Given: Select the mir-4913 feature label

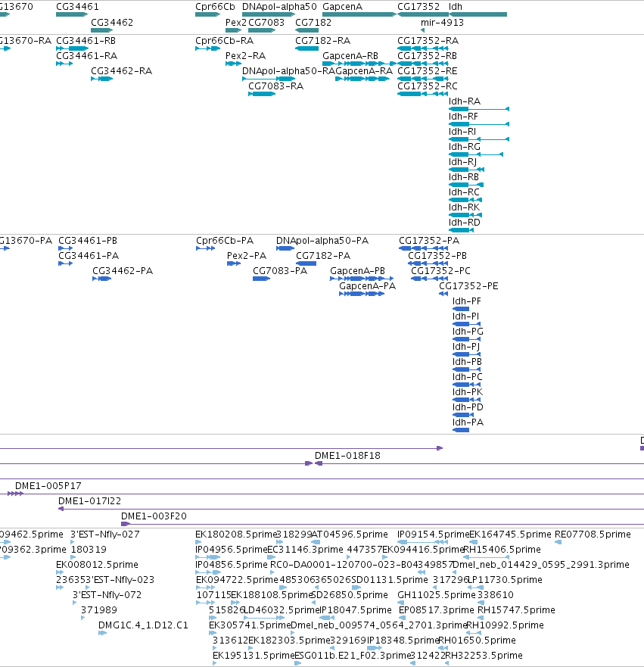Looking at the screenshot, I should point(442,22).
